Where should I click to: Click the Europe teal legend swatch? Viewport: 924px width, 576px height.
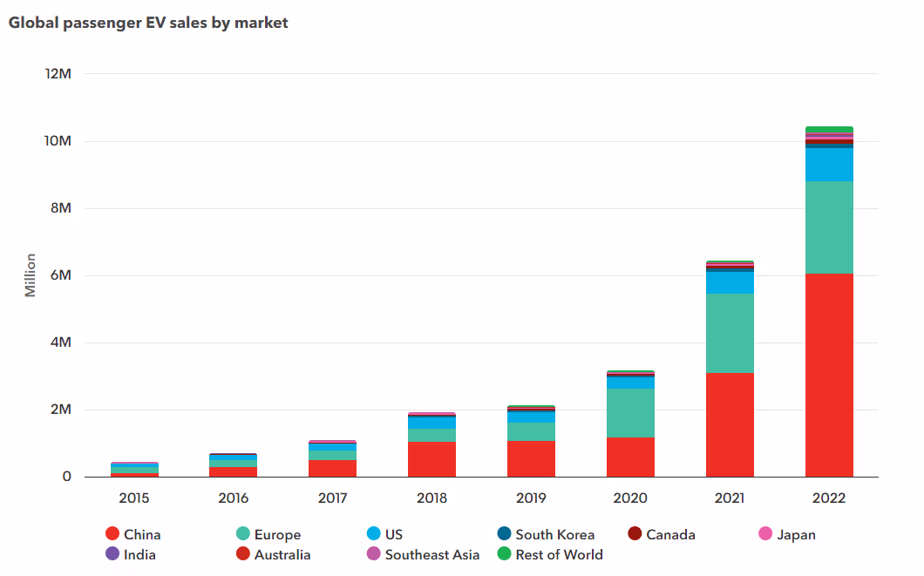coord(243,533)
